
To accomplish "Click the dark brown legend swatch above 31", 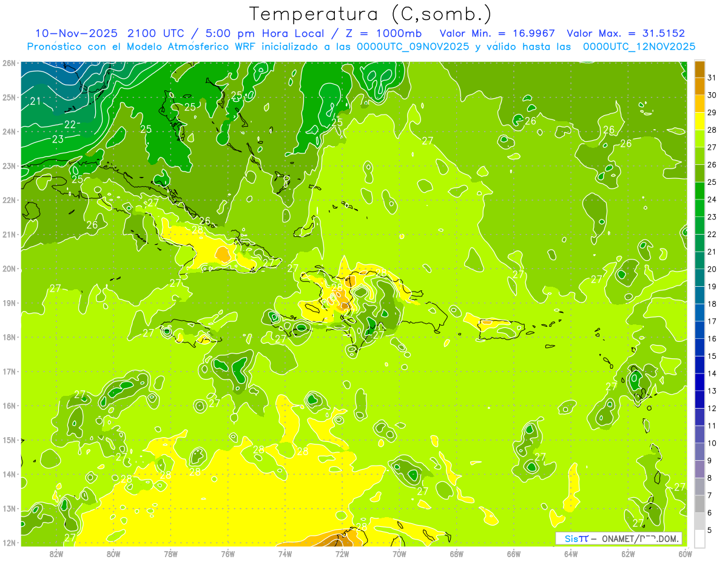I will tap(699, 70).
